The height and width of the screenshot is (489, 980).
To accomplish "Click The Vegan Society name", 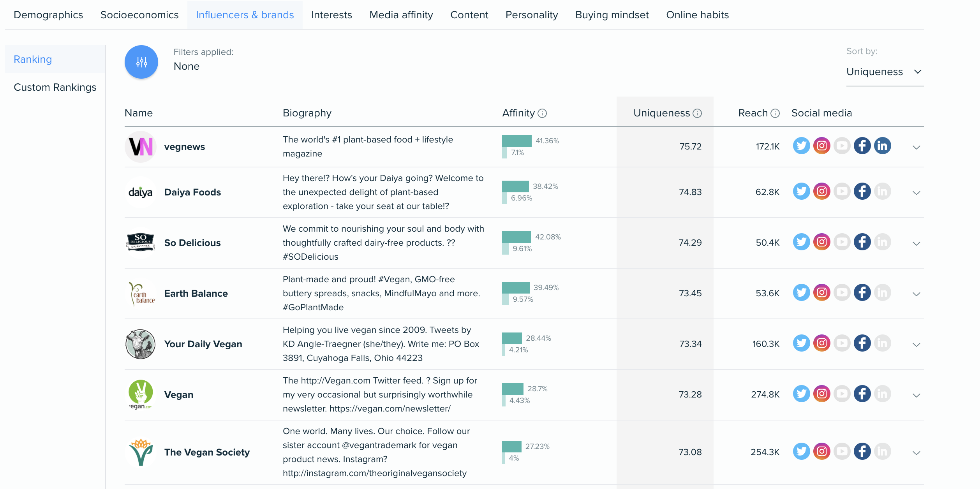I will click(207, 452).
